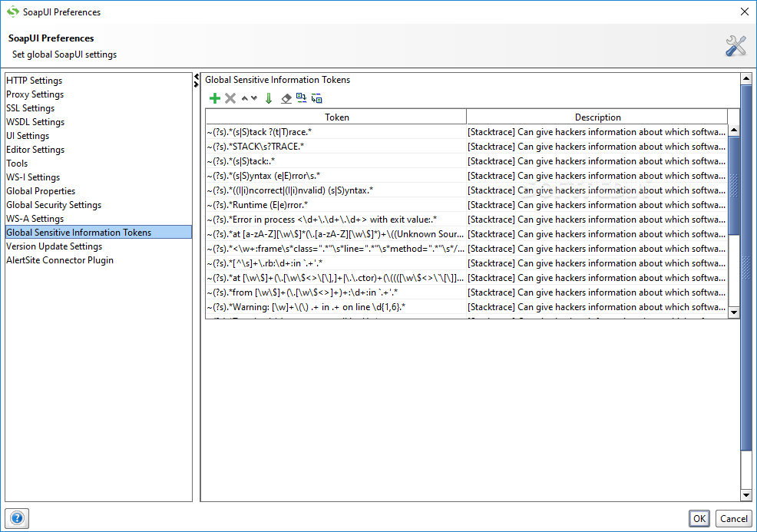757x532 pixels.
Task: Click the Cancel button
Action: 734,518
